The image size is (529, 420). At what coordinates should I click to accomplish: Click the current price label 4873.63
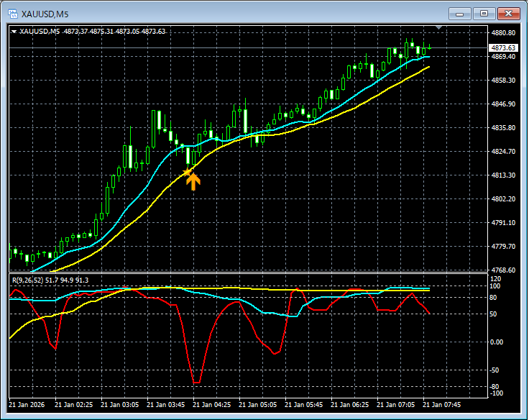503,48
